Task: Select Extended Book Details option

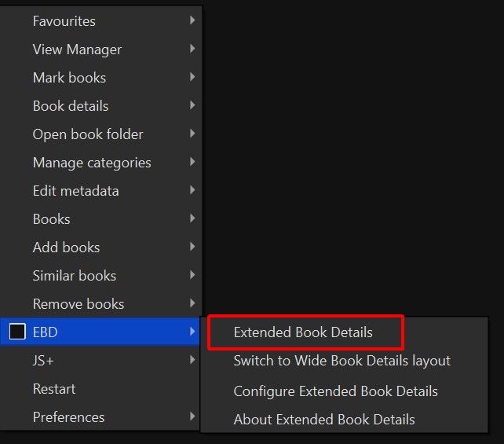Action: click(303, 332)
